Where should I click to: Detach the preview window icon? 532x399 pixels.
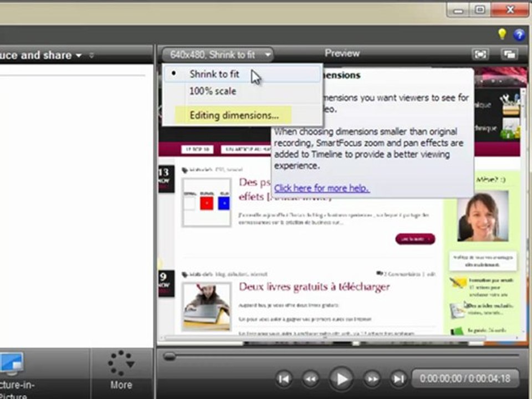(x=509, y=54)
